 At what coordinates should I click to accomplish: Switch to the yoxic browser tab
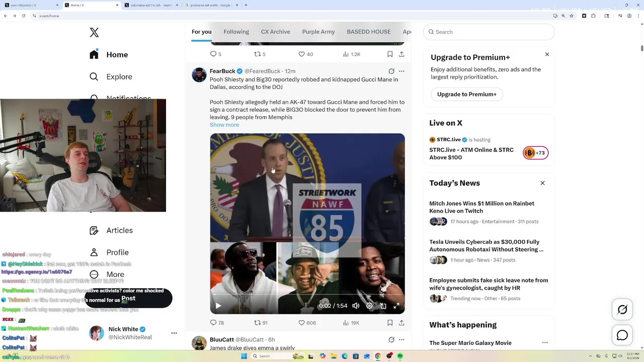tap(31, 5)
